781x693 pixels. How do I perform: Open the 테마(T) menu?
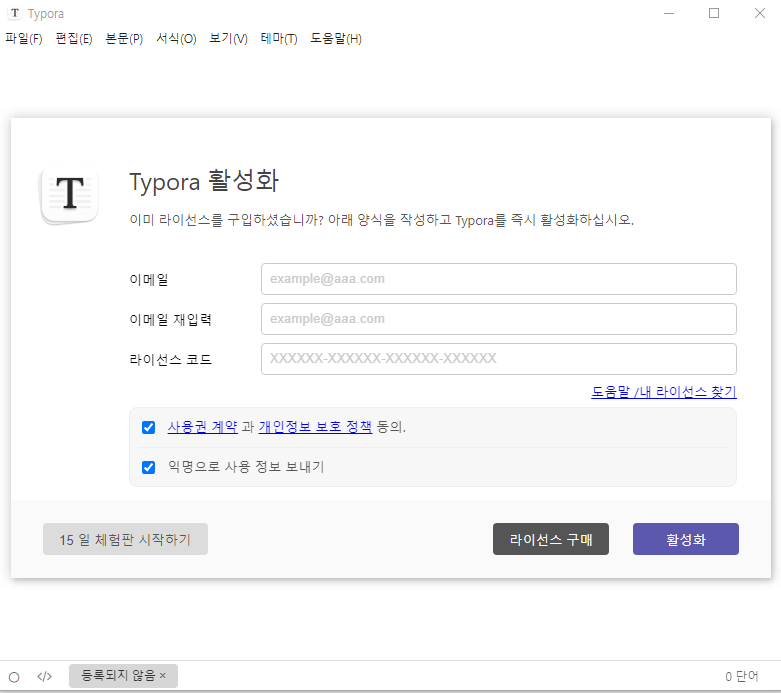pyautogui.click(x=279, y=38)
